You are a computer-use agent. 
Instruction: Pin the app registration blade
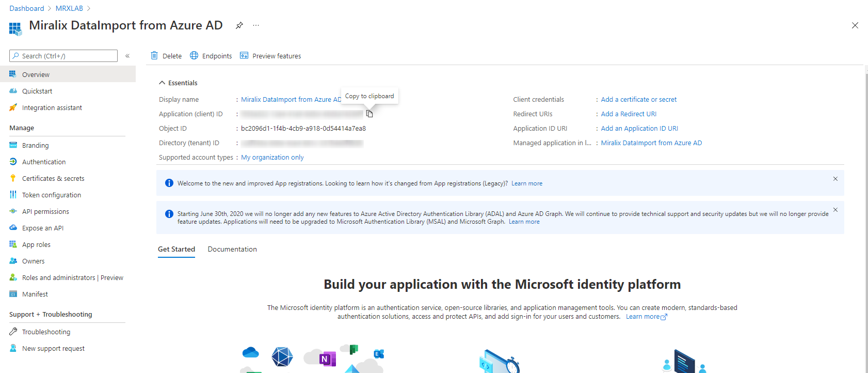[x=239, y=25]
